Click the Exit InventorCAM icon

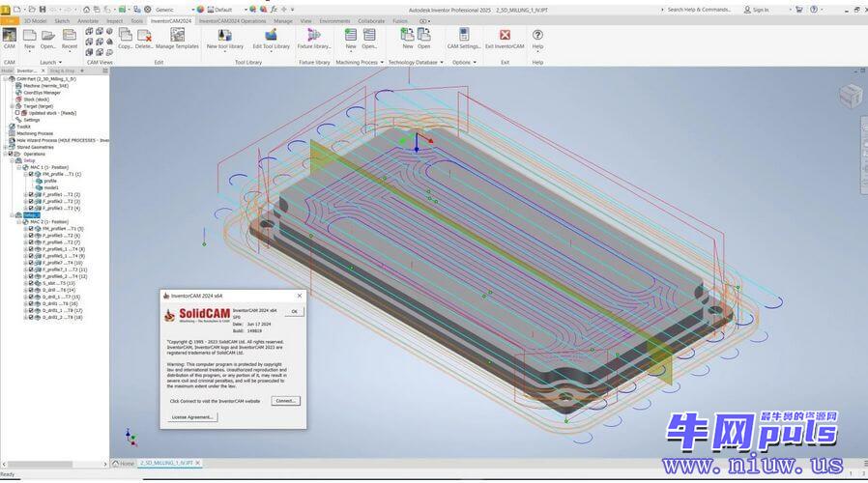point(505,39)
